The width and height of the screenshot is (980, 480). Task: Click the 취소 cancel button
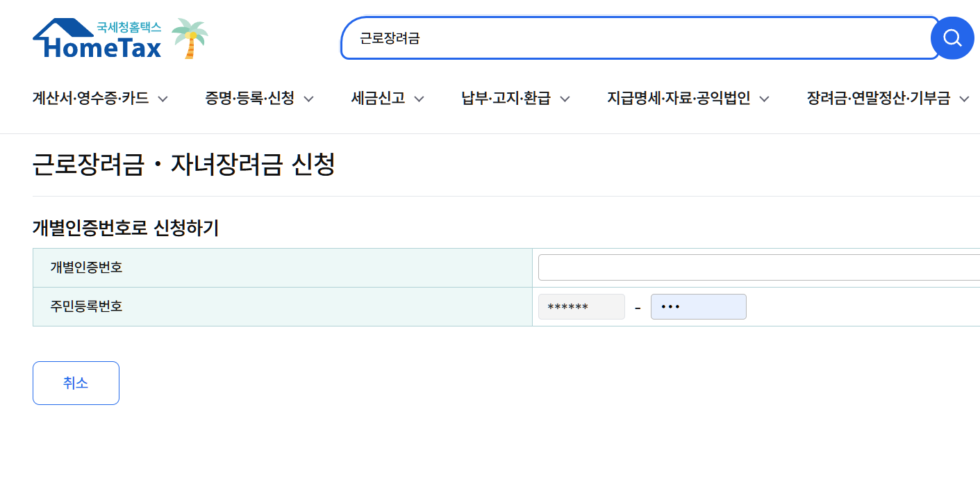tap(76, 383)
